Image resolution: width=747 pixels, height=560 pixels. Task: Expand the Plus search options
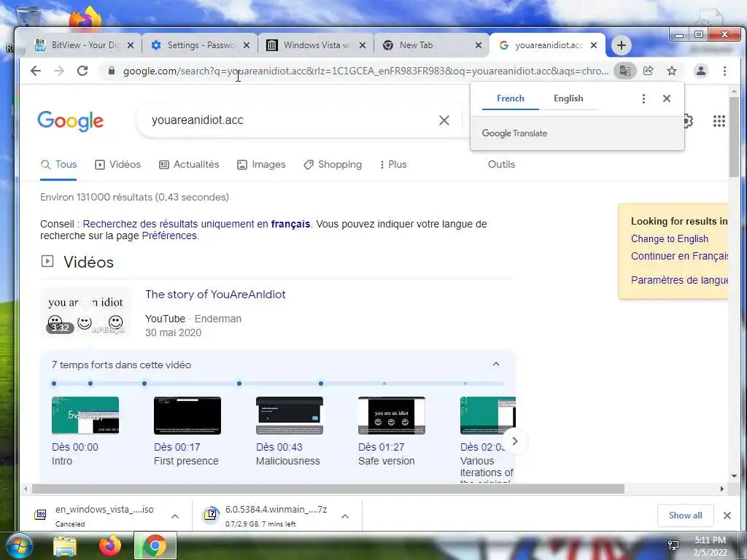tap(393, 164)
